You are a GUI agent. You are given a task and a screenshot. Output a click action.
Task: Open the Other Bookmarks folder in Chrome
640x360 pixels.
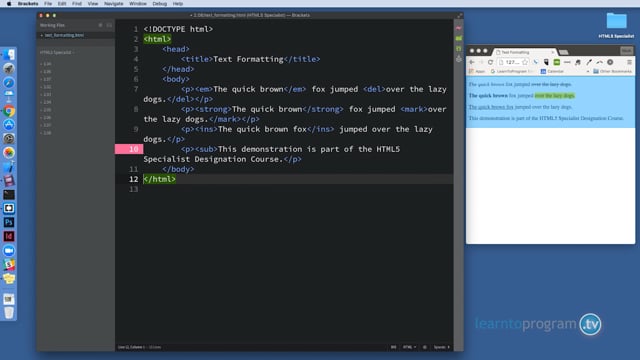612,71
